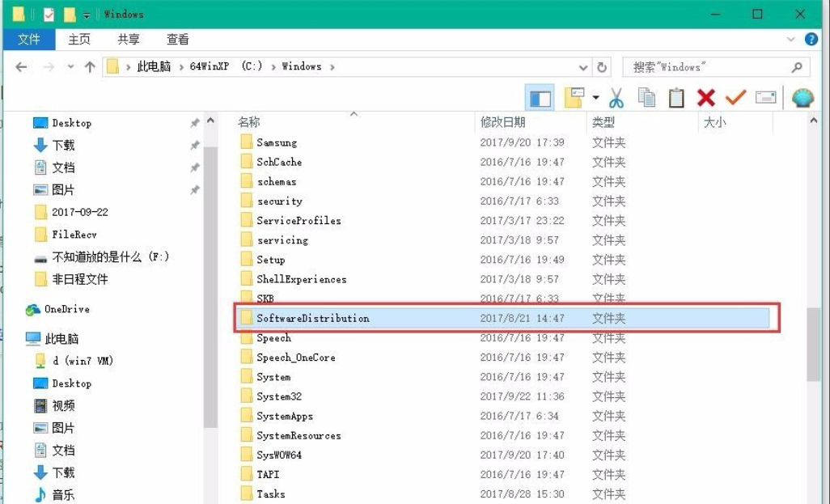Image resolution: width=830 pixels, height=504 pixels.
Task: Click the red X Delete icon
Action: coord(706,97)
